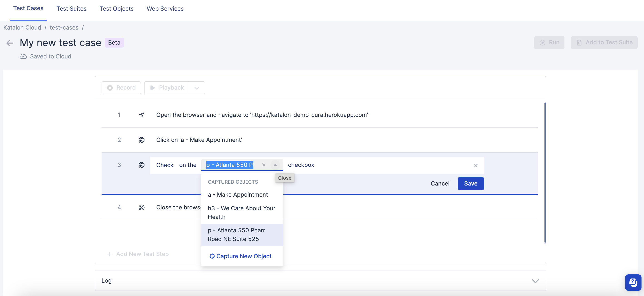The height and width of the screenshot is (296, 644).
Task: Click Katalon Cloud breadcrumb link
Action: click(22, 28)
